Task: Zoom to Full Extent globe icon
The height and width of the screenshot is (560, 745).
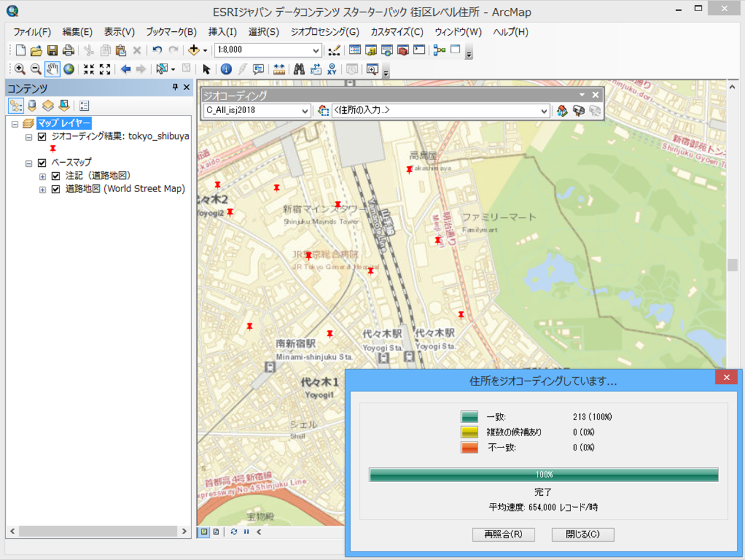Action: coord(69,69)
